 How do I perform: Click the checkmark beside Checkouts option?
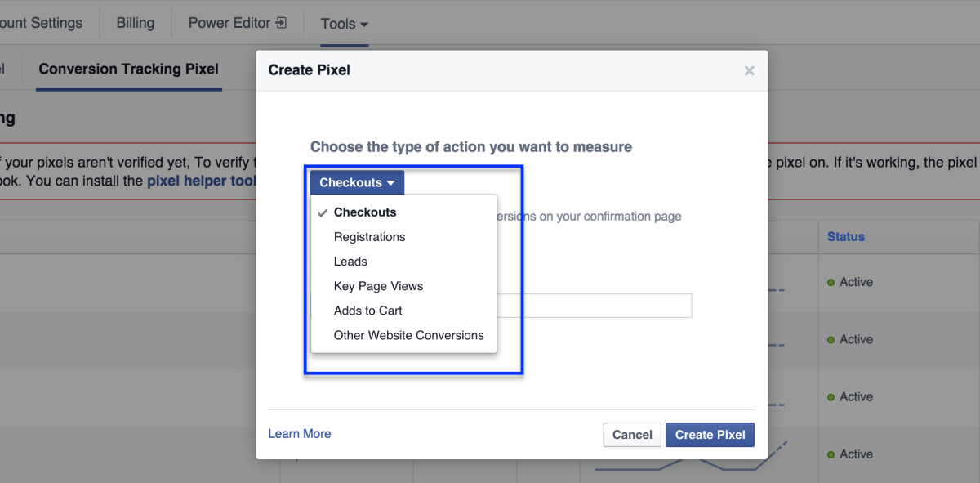322,212
